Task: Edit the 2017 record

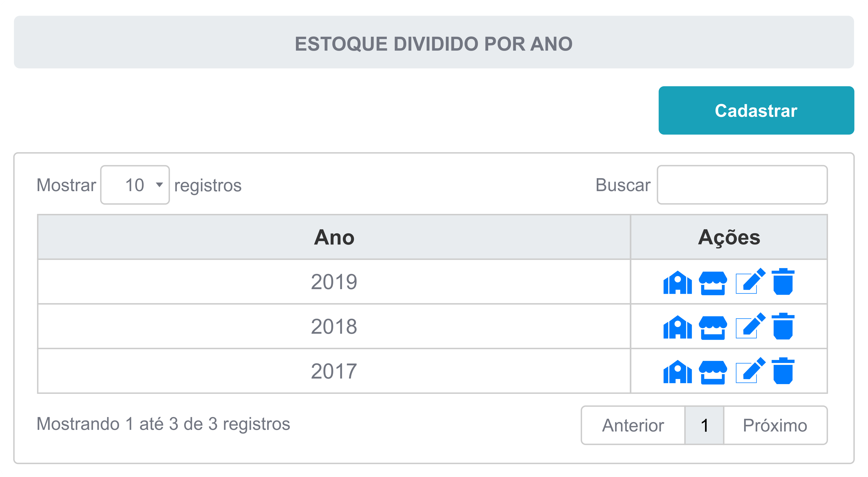Action: (x=750, y=370)
